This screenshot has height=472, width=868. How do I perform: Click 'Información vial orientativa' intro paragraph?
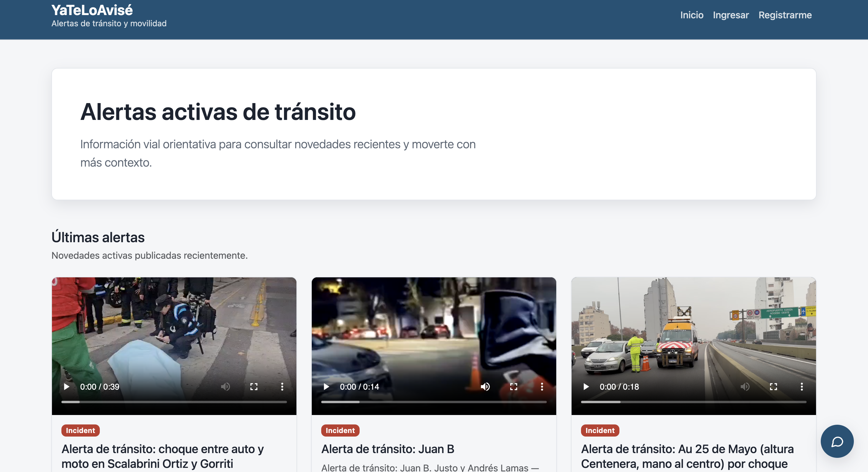(x=278, y=153)
